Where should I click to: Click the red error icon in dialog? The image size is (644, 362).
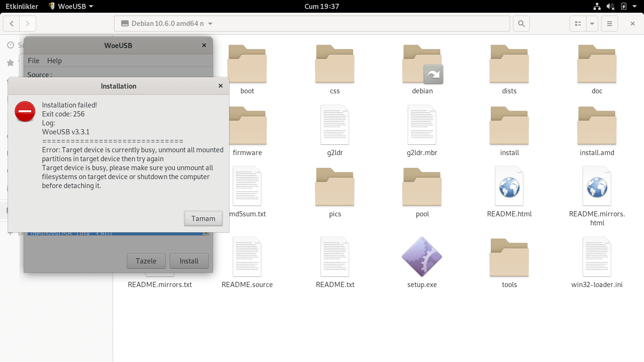[25, 111]
